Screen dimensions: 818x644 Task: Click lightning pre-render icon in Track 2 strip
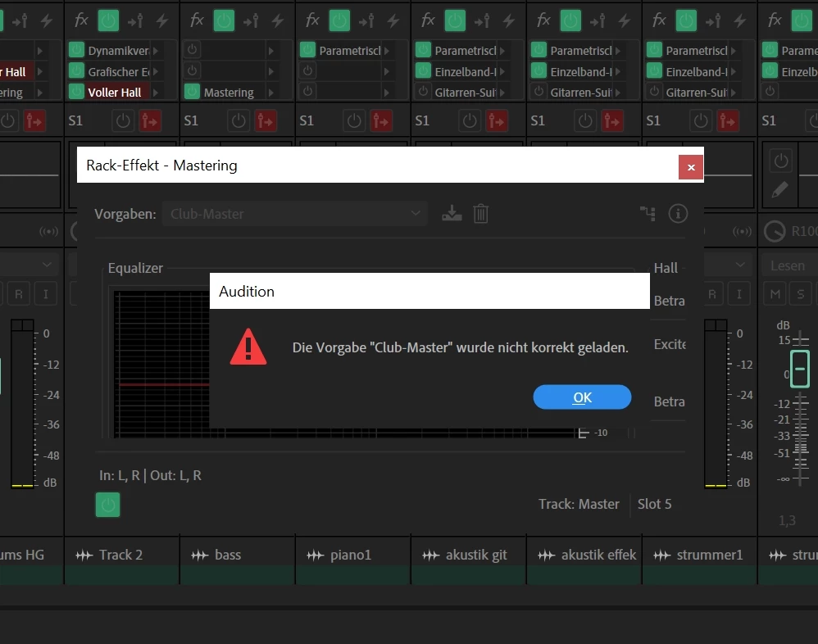162,20
